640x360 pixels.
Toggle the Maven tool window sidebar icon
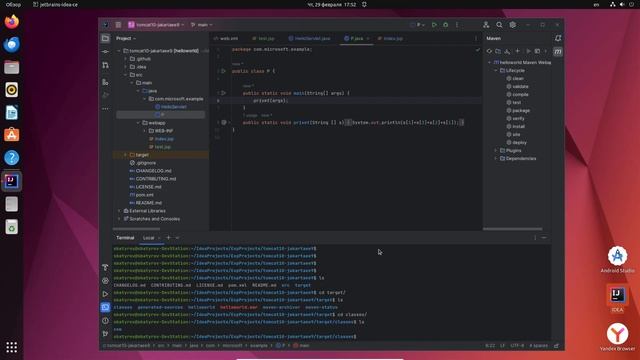pos(558,52)
